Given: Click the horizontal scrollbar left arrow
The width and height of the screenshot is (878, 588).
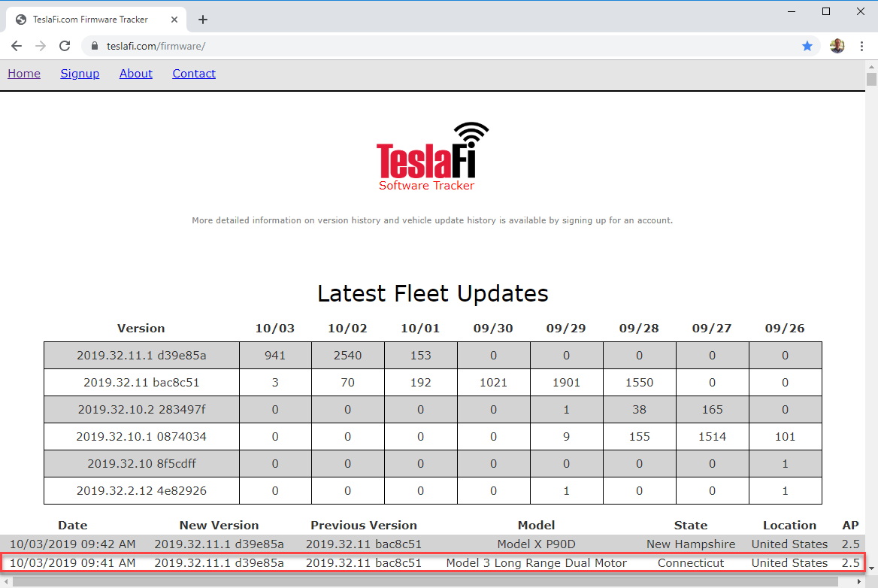Looking at the screenshot, I should pos(5,582).
